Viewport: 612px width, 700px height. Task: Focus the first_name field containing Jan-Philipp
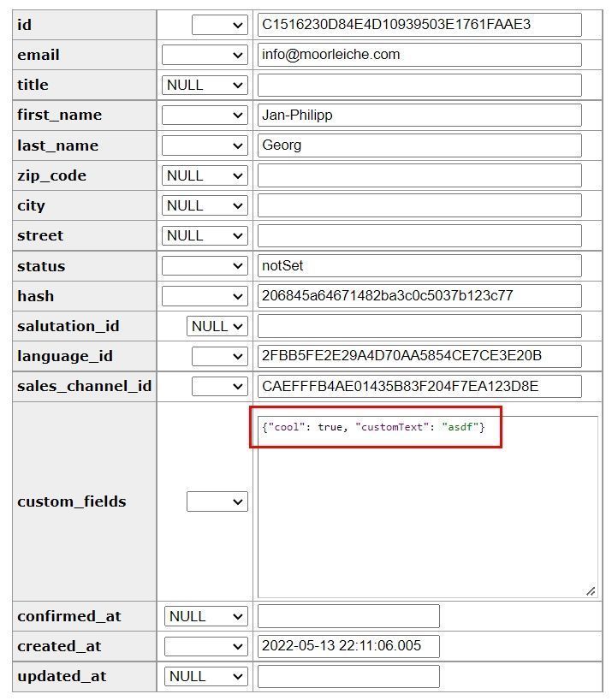[419, 116]
